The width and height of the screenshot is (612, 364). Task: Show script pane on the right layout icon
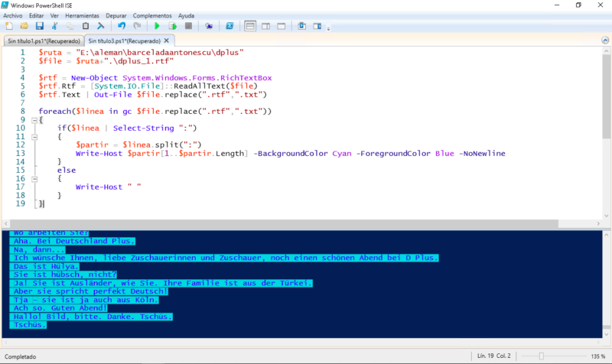point(265,26)
